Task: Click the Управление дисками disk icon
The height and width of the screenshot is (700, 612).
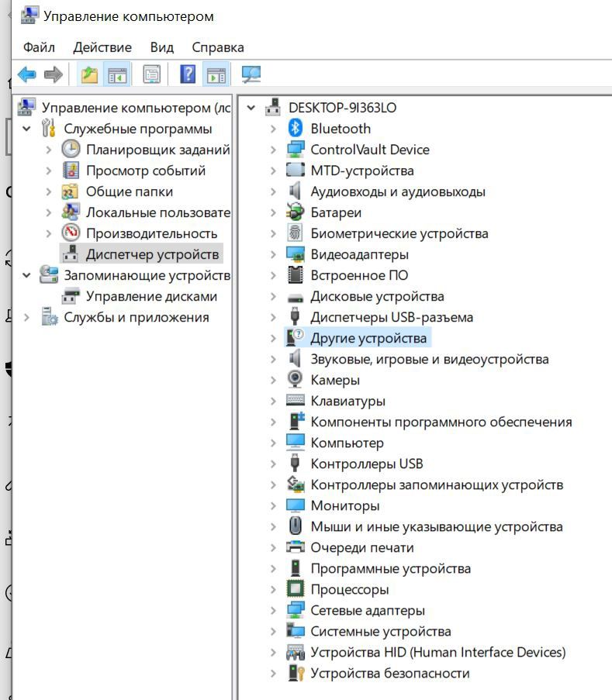Action: coord(71,296)
